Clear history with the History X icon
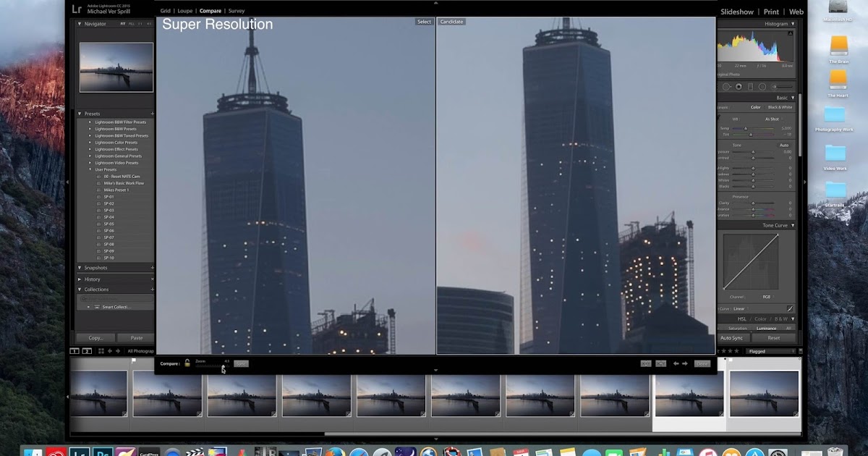 pyautogui.click(x=152, y=279)
